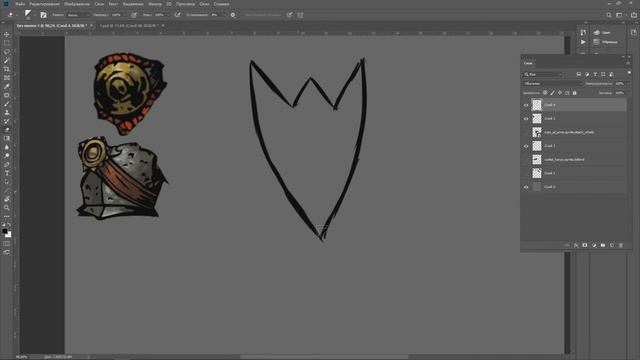Screen dimensions: 640x360
Task: Open the Фильтр menu
Action: (x=155, y=4)
